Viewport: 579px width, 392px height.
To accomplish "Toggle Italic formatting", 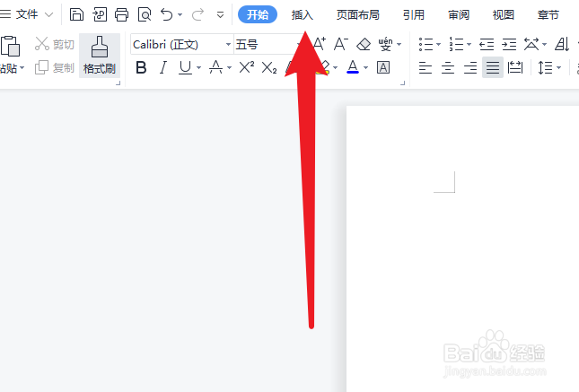I will click(x=162, y=68).
